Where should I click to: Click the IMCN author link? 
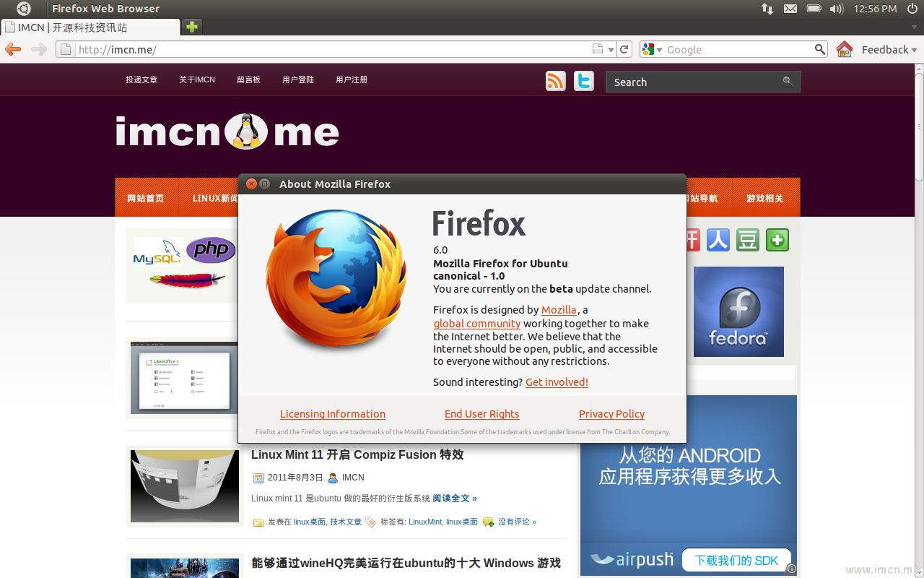coord(353,478)
